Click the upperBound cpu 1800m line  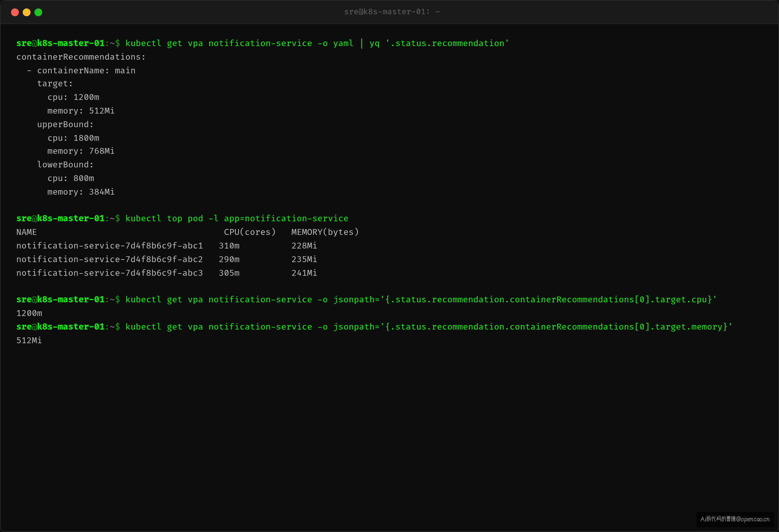(x=73, y=138)
